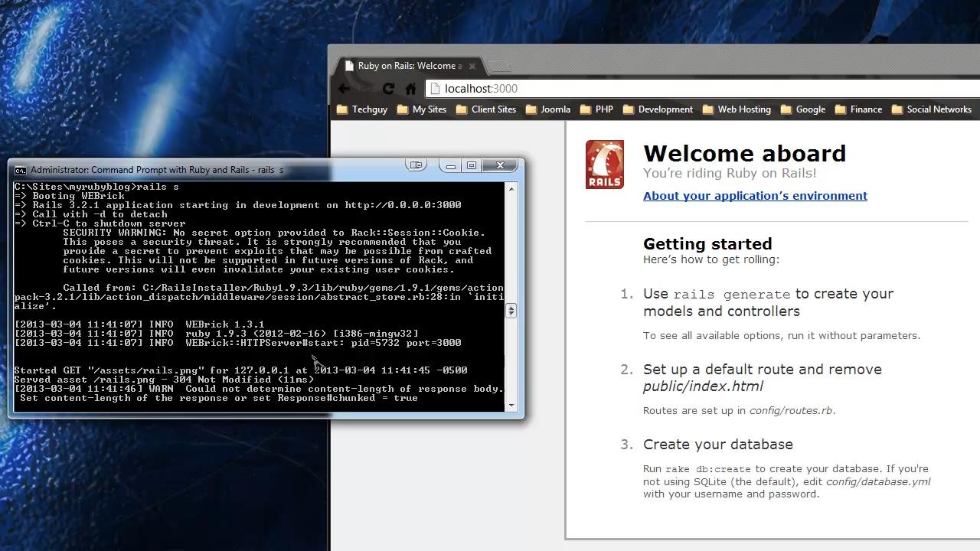Open a new browser tab
980x551 pixels.
tap(498, 67)
